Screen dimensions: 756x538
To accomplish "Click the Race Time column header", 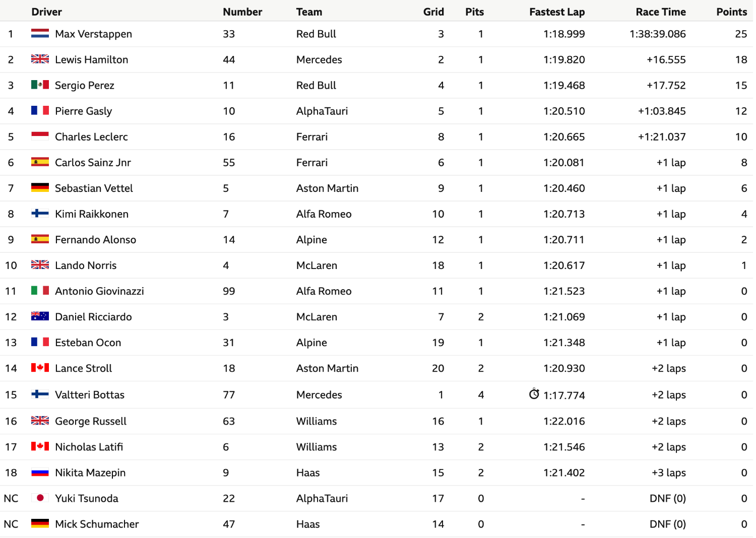I will tap(661, 12).
